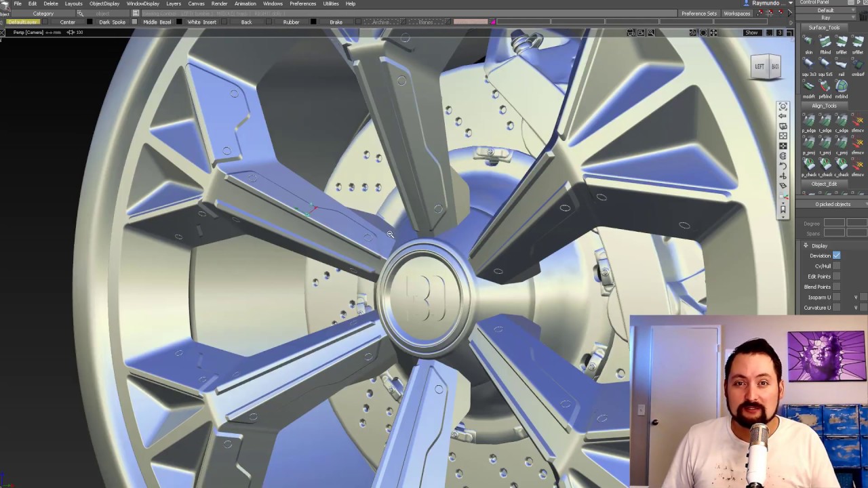Select the c_check align tool
868x488 pixels.
pyautogui.click(x=842, y=167)
